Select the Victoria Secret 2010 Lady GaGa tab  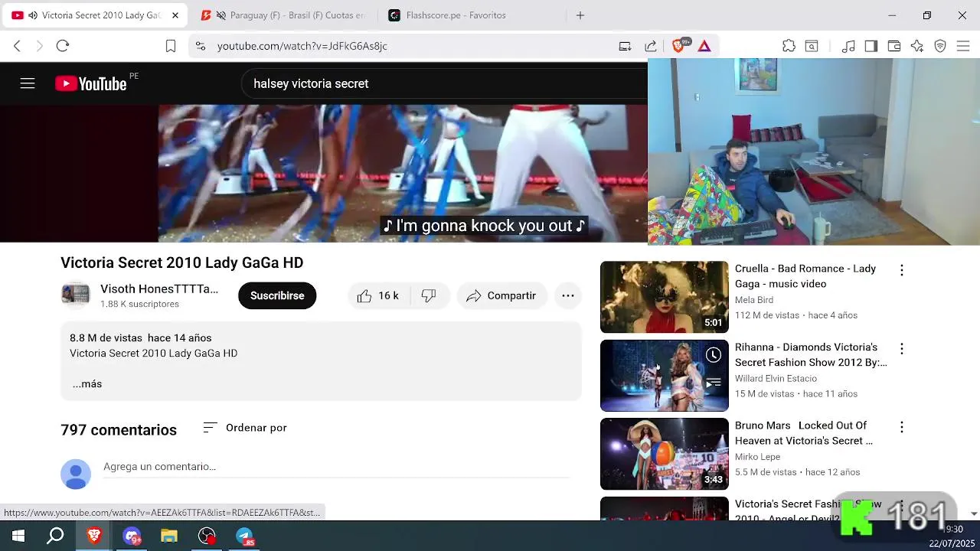(93, 15)
